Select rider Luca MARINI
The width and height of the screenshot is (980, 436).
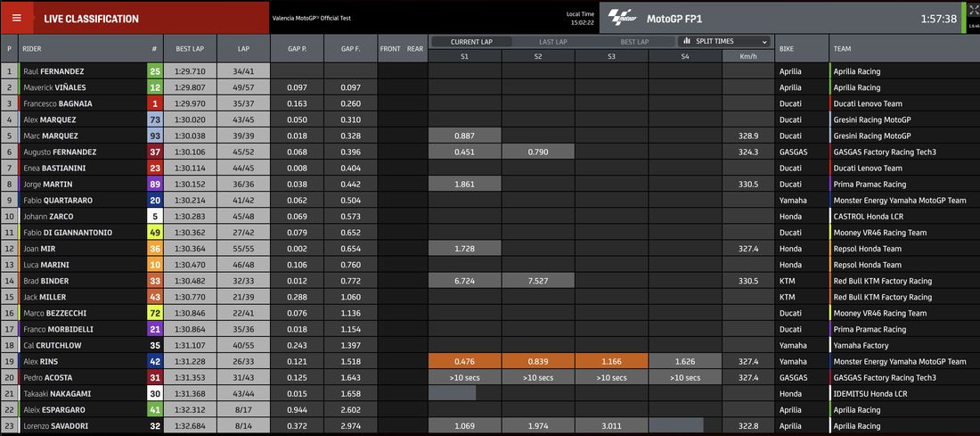(45, 265)
